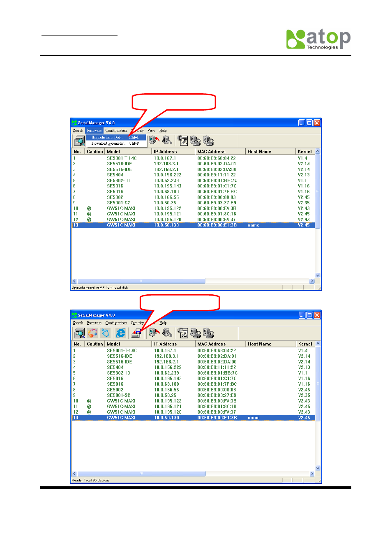Image resolution: width=392 pixels, height=555 pixels.
Task: Close the open Firmware menu in upper window
Action: (94, 131)
